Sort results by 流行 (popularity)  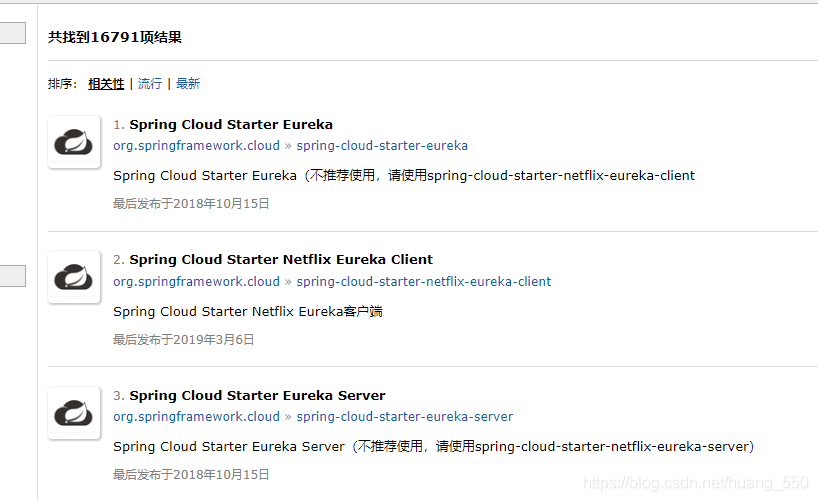click(150, 84)
